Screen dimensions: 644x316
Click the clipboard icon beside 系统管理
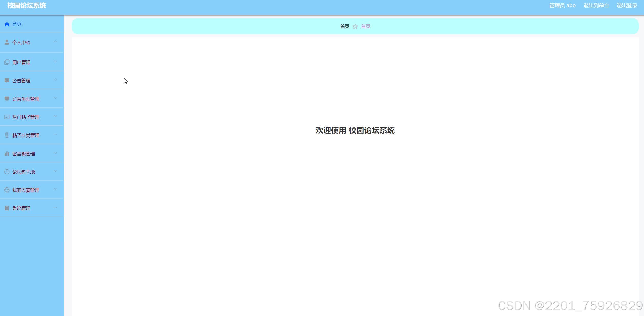[x=7, y=208]
